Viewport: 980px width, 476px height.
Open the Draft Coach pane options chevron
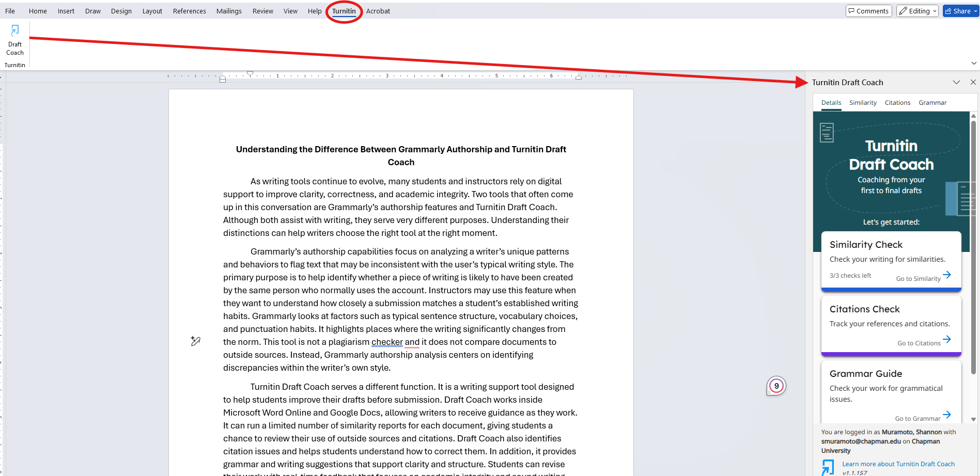tap(956, 82)
